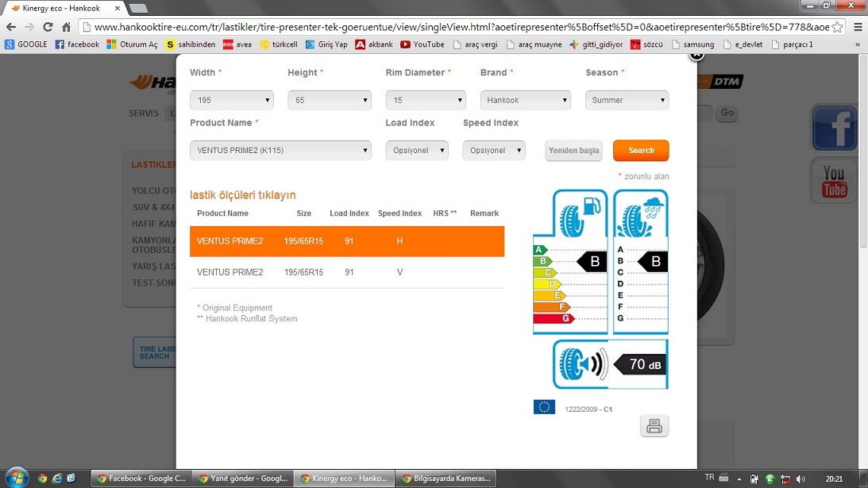Open the gitti_gidiyor bookmark
This screenshot has height=488, width=868.
(x=596, y=44)
